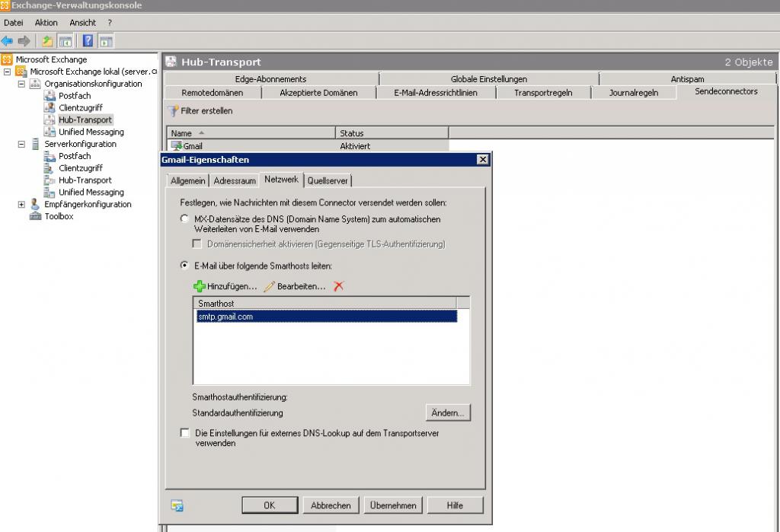Click Postfach icon under Serverkonfiguration

50,156
